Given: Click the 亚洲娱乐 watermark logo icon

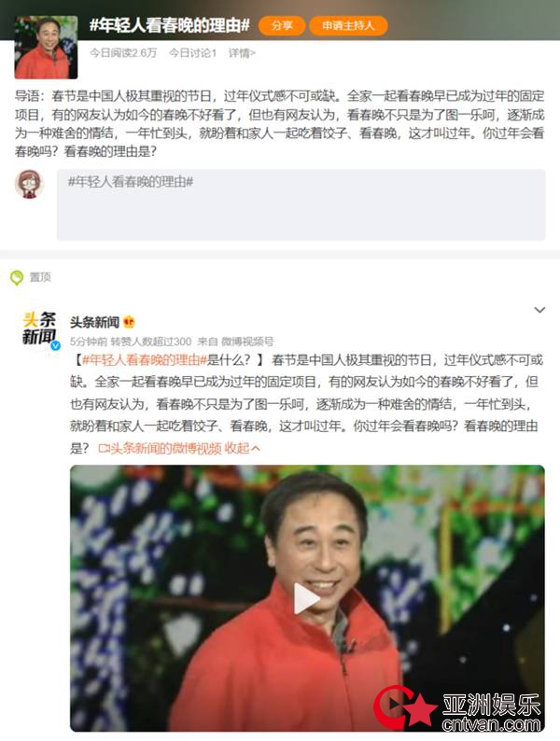Looking at the screenshot, I should 404,707.
